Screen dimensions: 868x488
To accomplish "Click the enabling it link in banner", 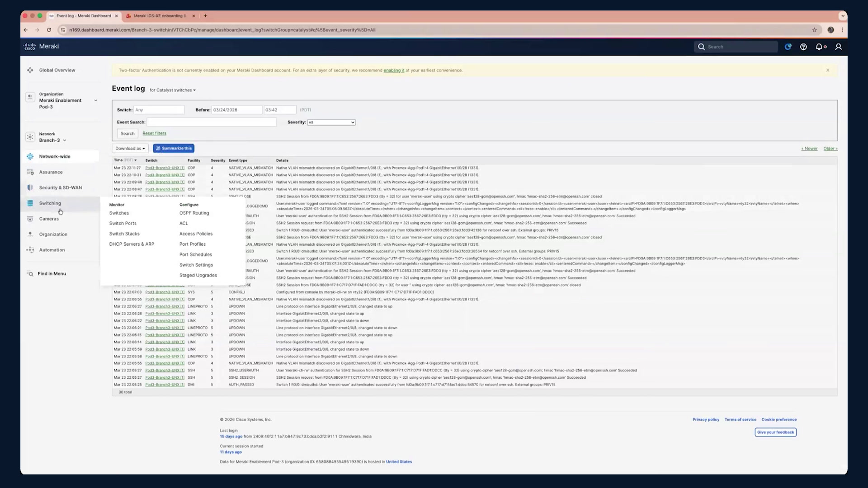I will pyautogui.click(x=394, y=70).
